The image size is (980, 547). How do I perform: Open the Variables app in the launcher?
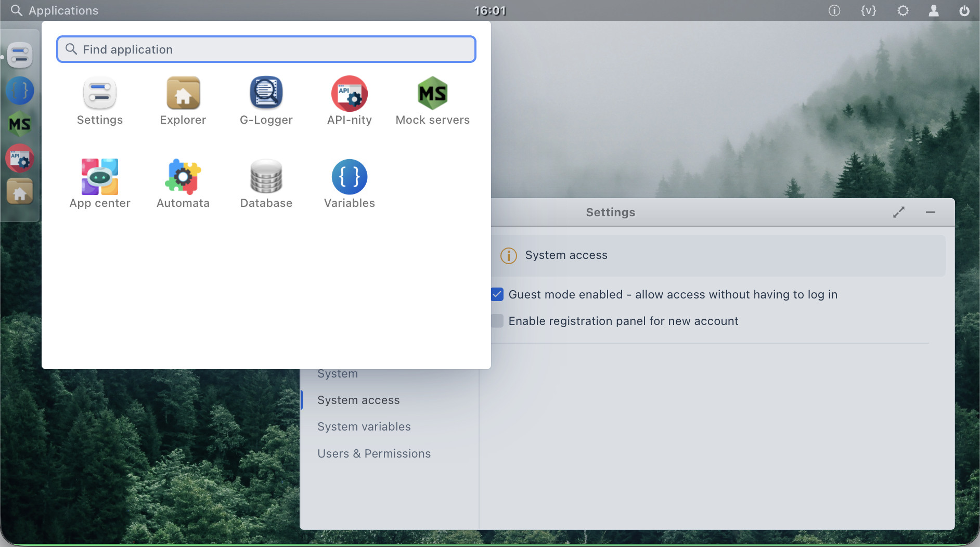(350, 185)
